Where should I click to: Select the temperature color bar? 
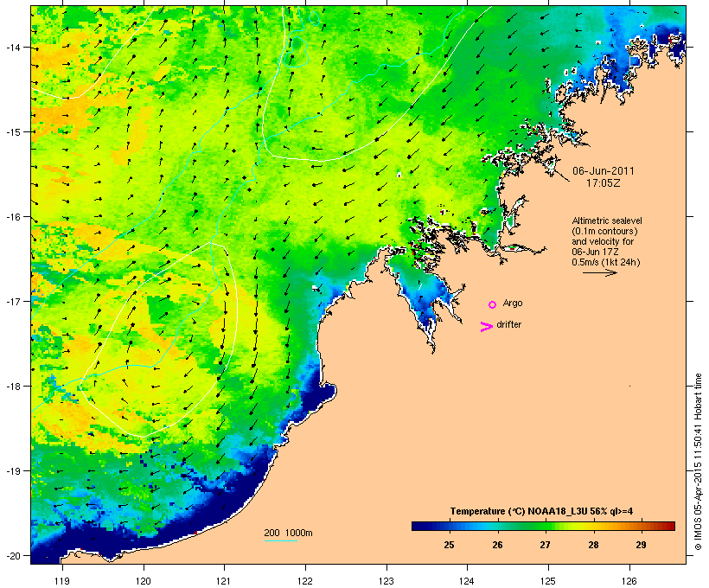(x=543, y=526)
